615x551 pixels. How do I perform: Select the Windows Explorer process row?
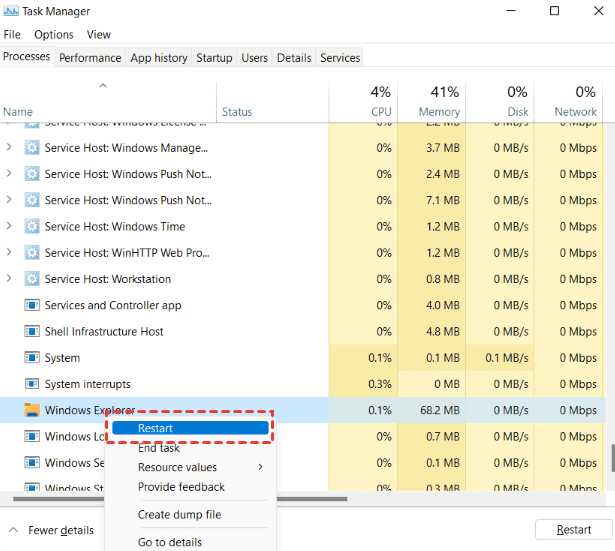point(302,410)
